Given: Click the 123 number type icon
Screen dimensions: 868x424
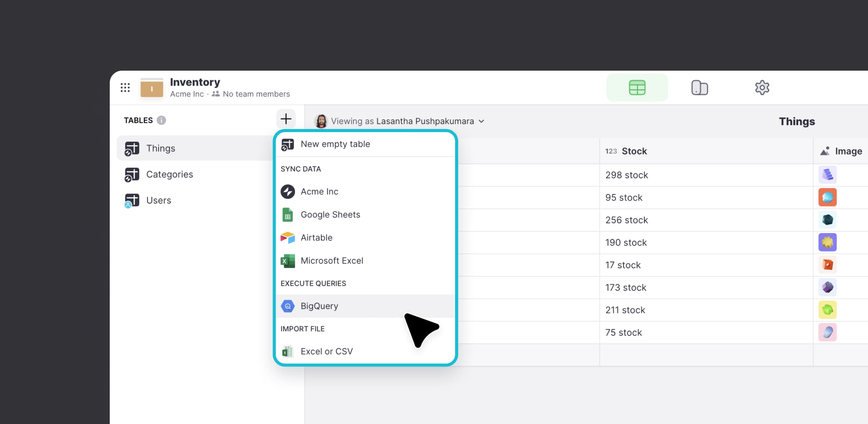Looking at the screenshot, I should pos(611,151).
